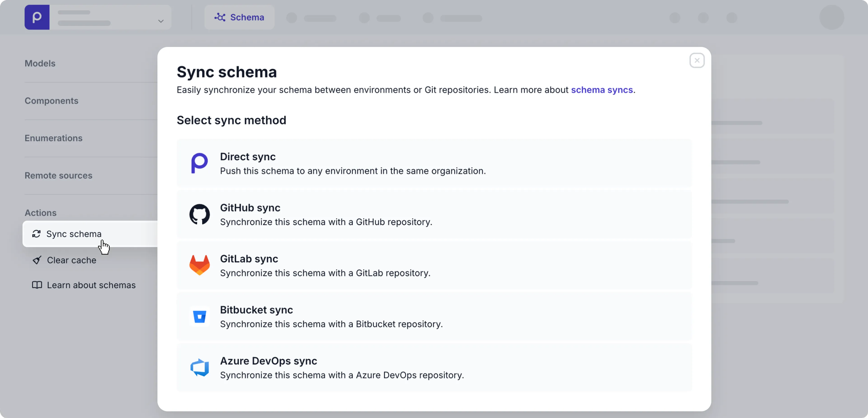The image size is (868, 418).
Task: Click the Azure DevOps logo icon
Action: (x=199, y=367)
